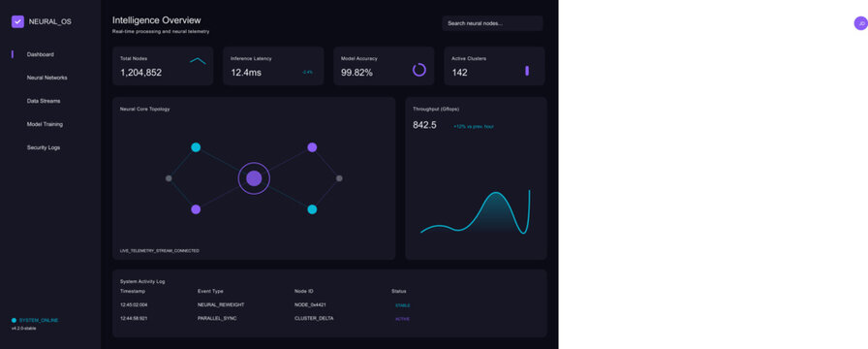Select the Active Clusters value 142
Screen dimensions: 868x349
coord(459,73)
